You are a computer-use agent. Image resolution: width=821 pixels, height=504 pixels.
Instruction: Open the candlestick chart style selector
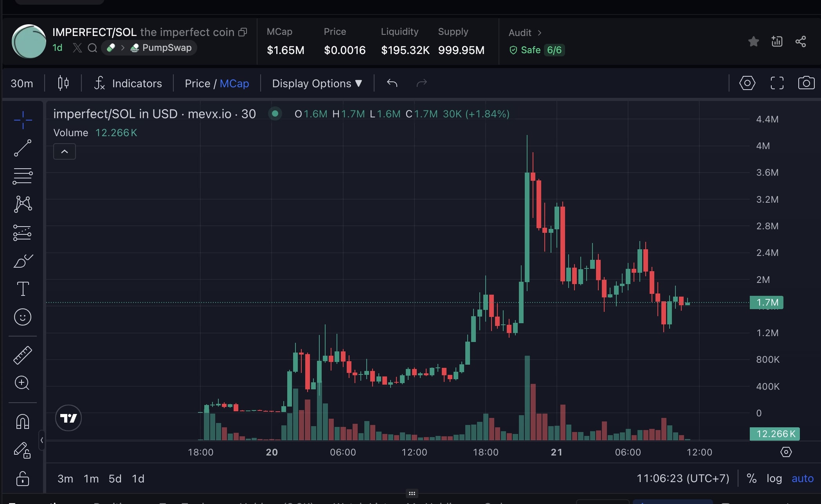(63, 83)
